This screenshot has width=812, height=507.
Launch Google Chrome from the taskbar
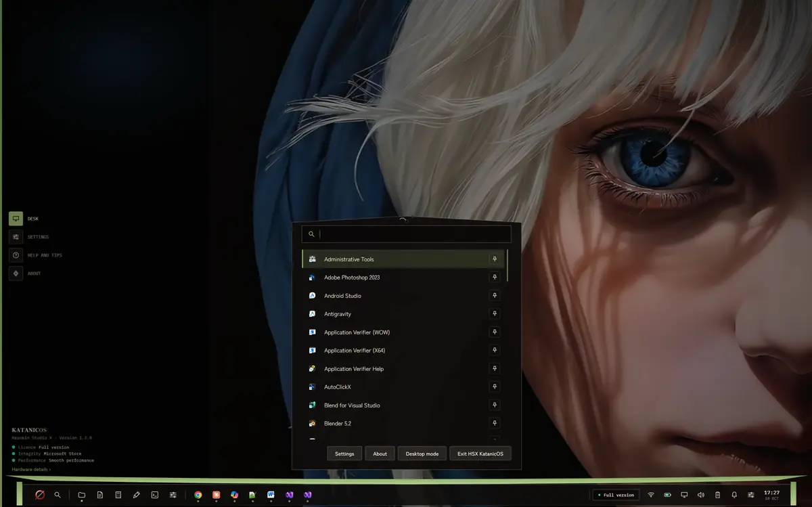click(x=198, y=495)
